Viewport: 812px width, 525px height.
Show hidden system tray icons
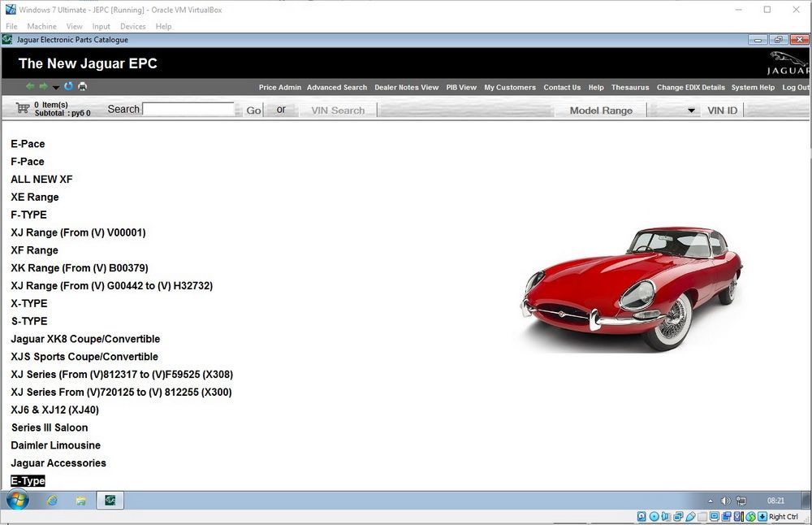710,501
